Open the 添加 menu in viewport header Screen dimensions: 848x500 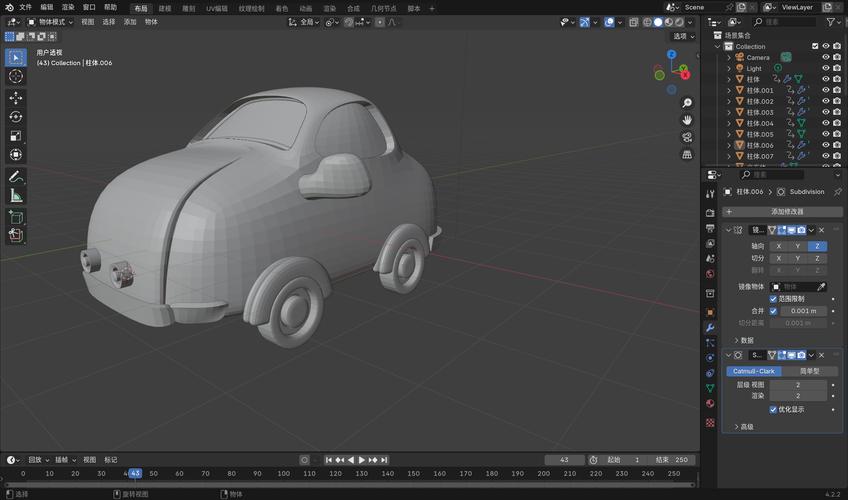(130, 22)
